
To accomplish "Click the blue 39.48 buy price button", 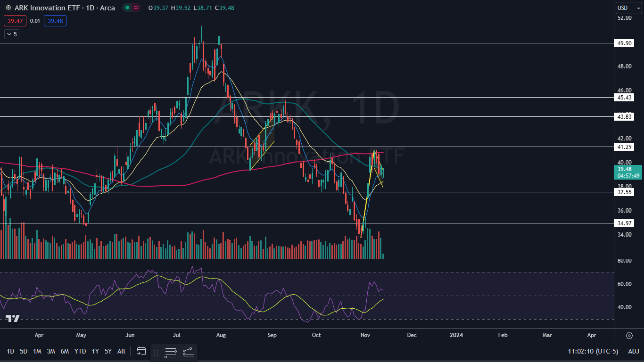I will tap(55, 21).
